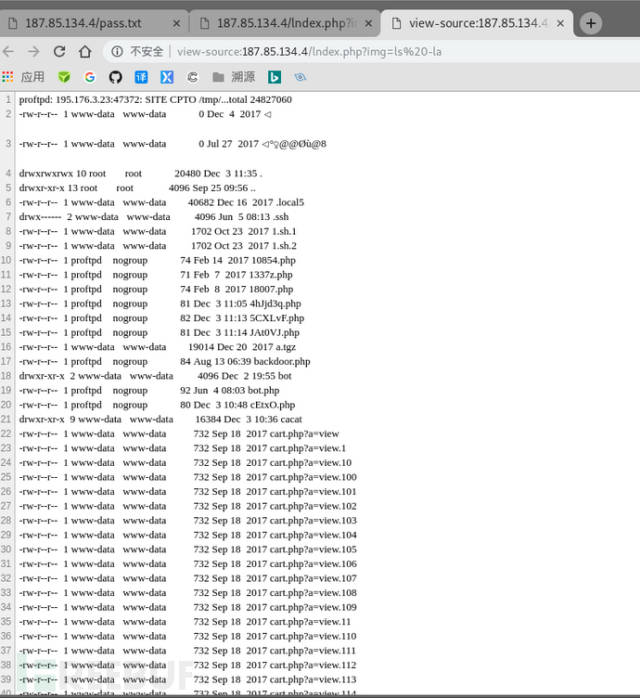Select the proftpd SITE CPTO line
The height and width of the screenshot is (698, 640).
pos(155,100)
